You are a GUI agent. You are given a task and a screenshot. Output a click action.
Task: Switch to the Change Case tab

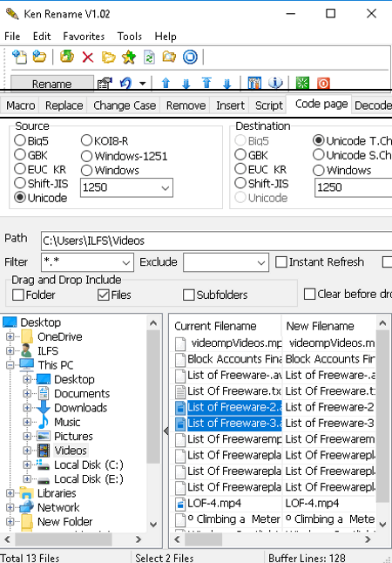tap(125, 105)
